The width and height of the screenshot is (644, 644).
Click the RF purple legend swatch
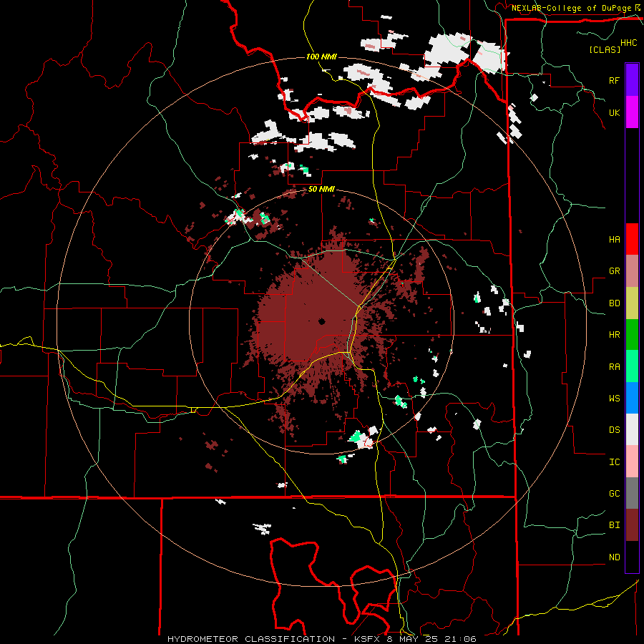click(632, 80)
